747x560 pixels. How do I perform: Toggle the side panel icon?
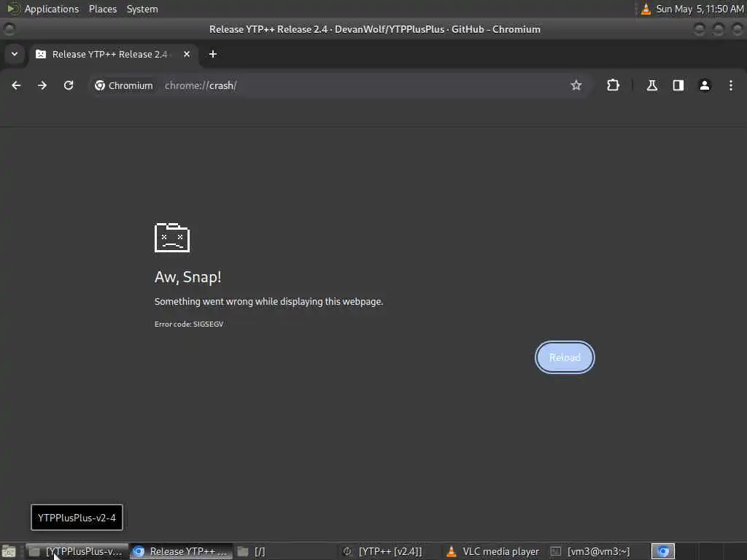(678, 85)
